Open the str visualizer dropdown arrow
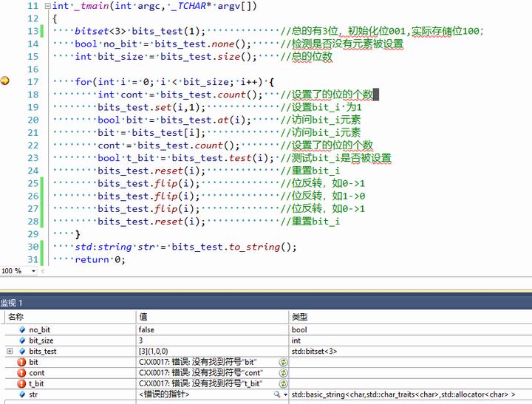Screen dimensions: 532x404 point(285,395)
